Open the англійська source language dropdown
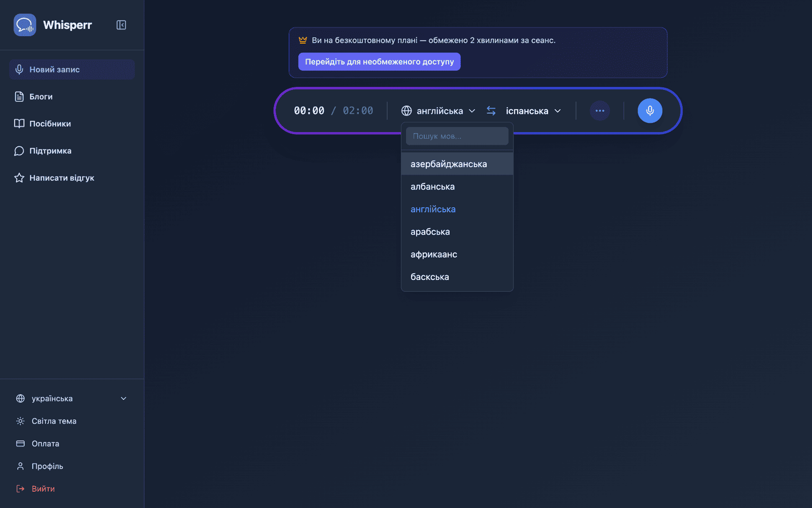This screenshot has width=812, height=508. pyautogui.click(x=438, y=111)
